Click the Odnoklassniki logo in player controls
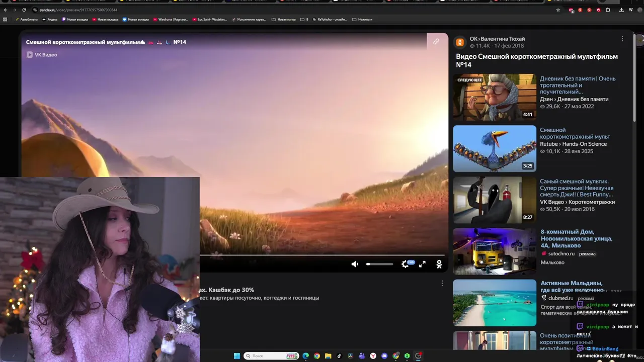 pos(439,264)
